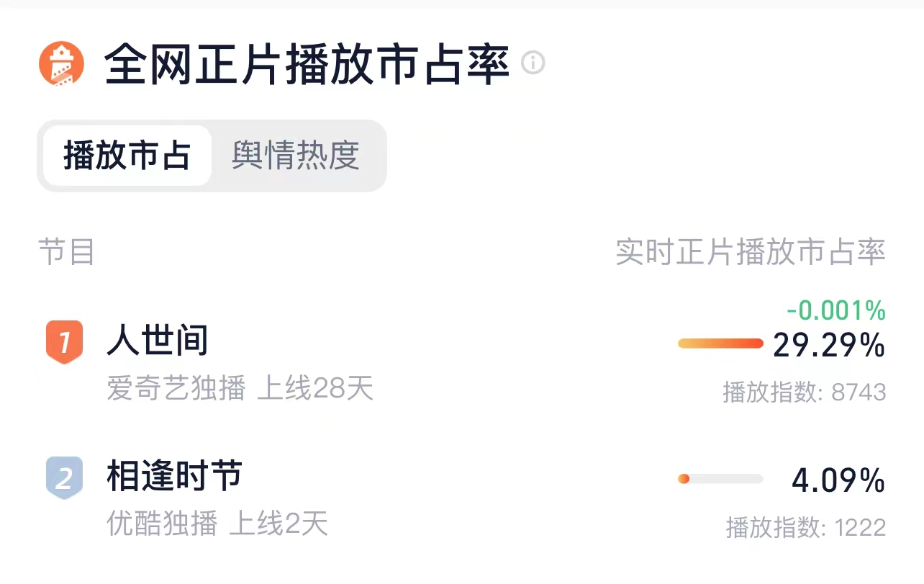Open the show 人世间

[x=158, y=341]
